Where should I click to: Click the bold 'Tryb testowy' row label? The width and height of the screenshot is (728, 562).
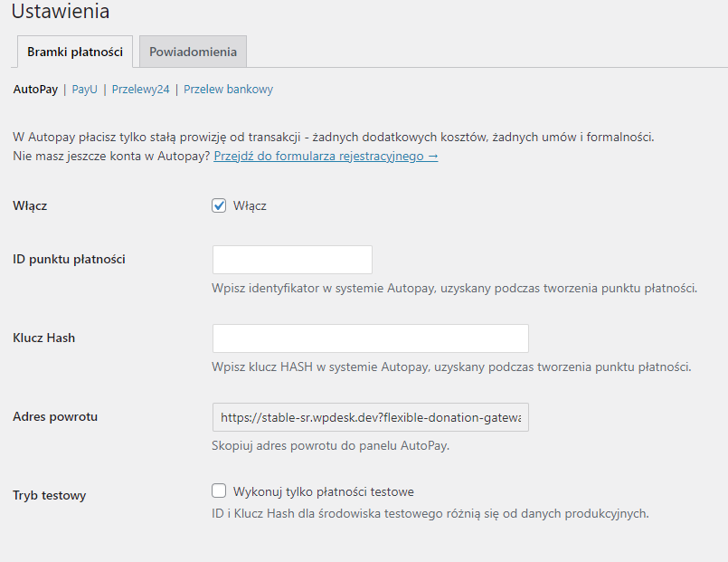coord(50,495)
